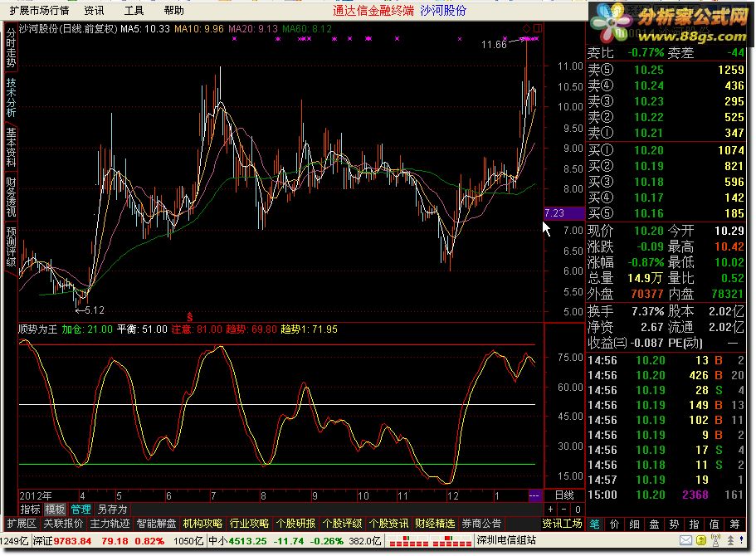The width and height of the screenshot is (756, 556).
Task: Open the 个股资讯 bottom tab
Action: click(388, 524)
